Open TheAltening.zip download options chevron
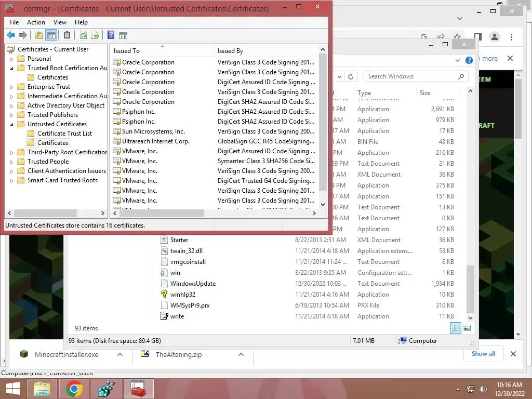Screen dimensions: 532x399 point(241,354)
